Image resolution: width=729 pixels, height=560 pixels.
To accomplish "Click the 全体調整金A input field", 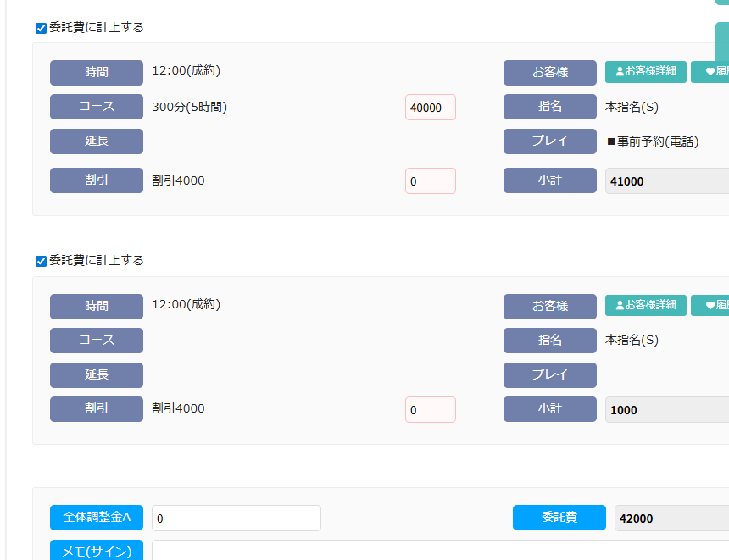I will 236,518.
